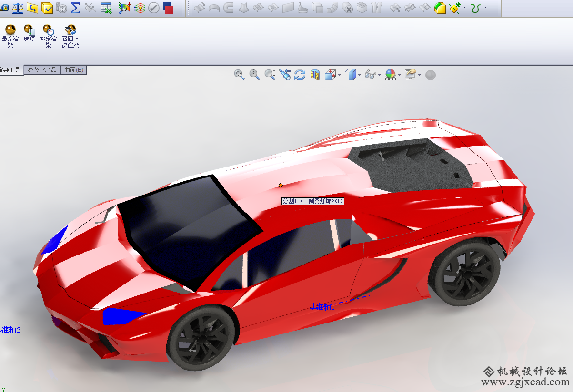
Task: Click the Rotate View arrows icon
Action: (x=300, y=75)
